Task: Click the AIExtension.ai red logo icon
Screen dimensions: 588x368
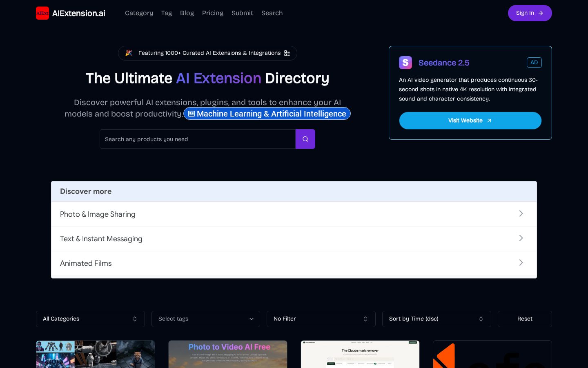Action: (x=42, y=13)
